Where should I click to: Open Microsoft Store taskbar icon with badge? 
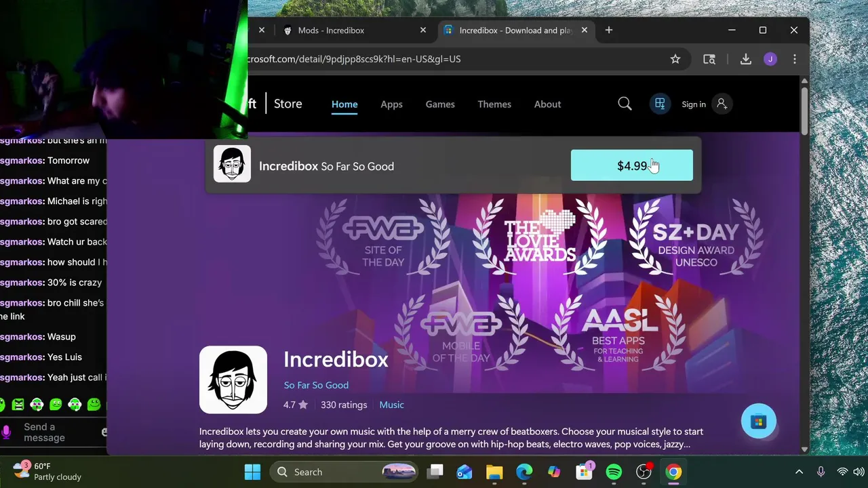(x=584, y=472)
